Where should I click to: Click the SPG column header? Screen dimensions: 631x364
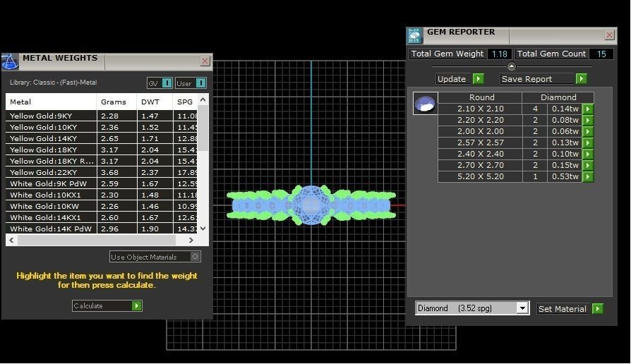click(185, 102)
